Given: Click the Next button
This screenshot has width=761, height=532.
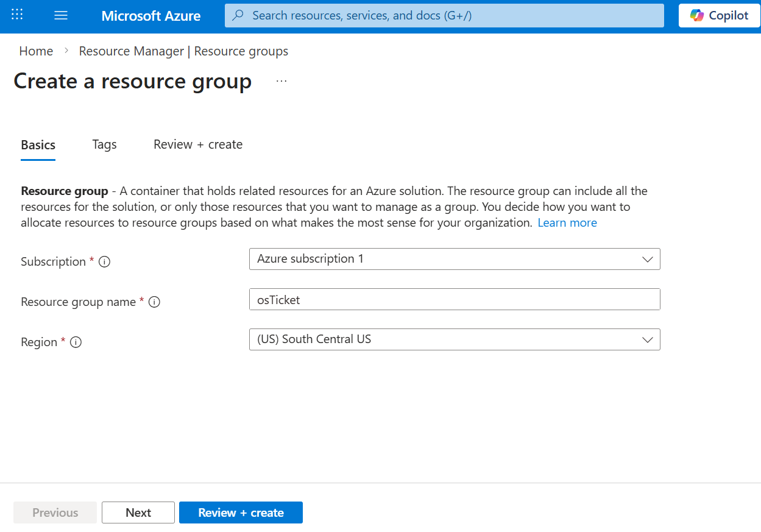Looking at the screenshot, I should pos(138,512).
